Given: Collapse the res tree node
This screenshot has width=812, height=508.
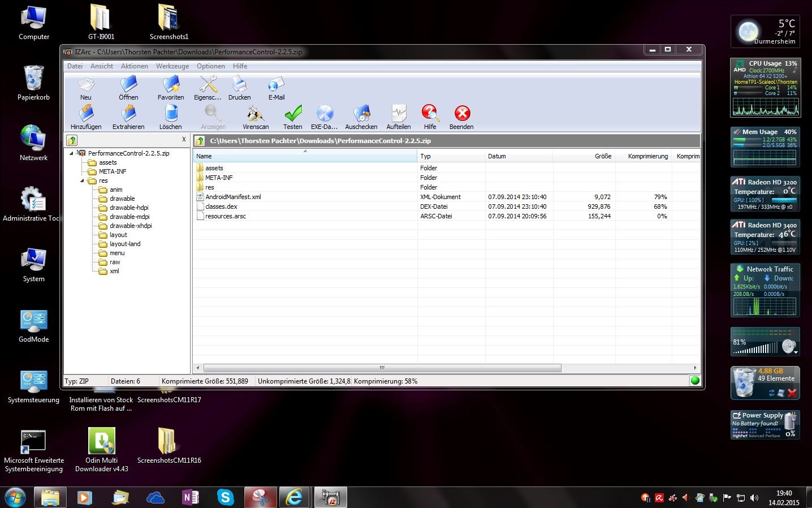Looking at the screenshot, I should coord(83,180).
